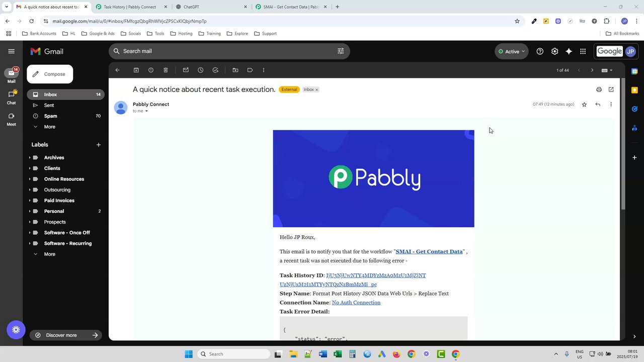The height and width of the screenshot is (362, 644).
Task: Open Bank Accounts bookmarks folder
Action: (x=39, y=34)
